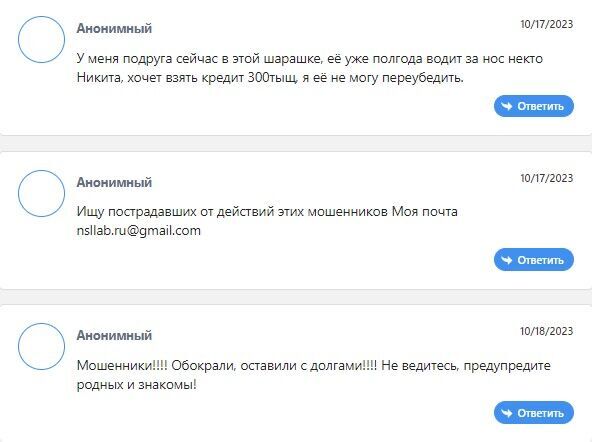The image size is (592, 442).
Task: Click the 10/17/2023 date of the email comment
Action: pyautogui.click(x=546, y=178)
